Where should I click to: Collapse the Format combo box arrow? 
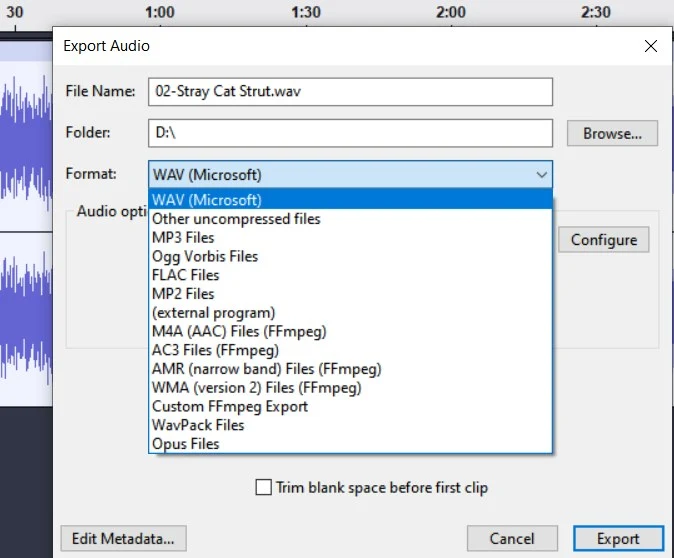pos(542,175)
